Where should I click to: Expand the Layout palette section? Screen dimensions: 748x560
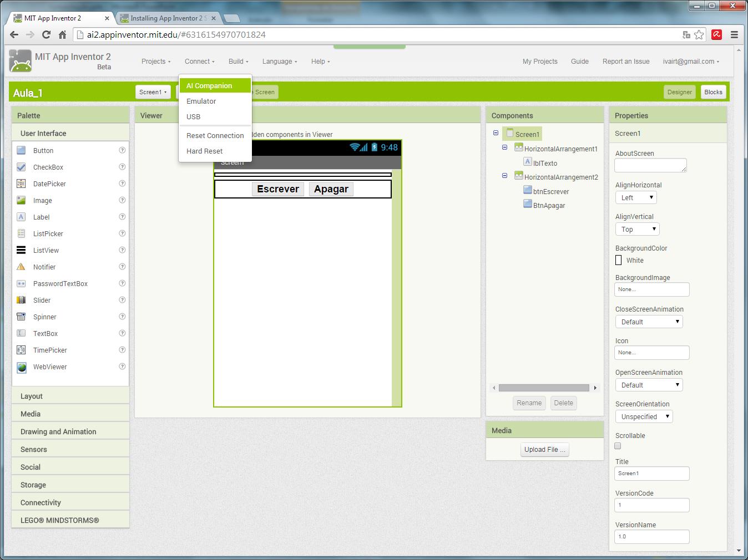[x=70, y=396]
